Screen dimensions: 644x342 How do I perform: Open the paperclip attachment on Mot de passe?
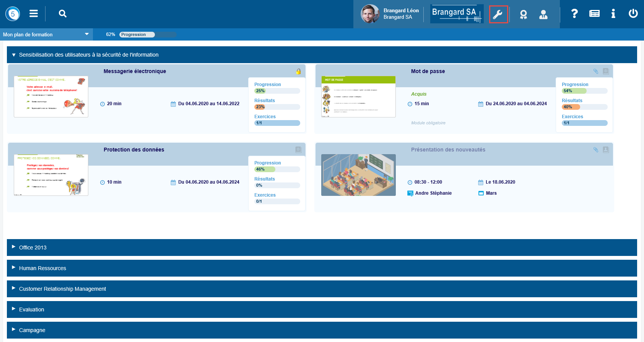click(x=595, y=71)
